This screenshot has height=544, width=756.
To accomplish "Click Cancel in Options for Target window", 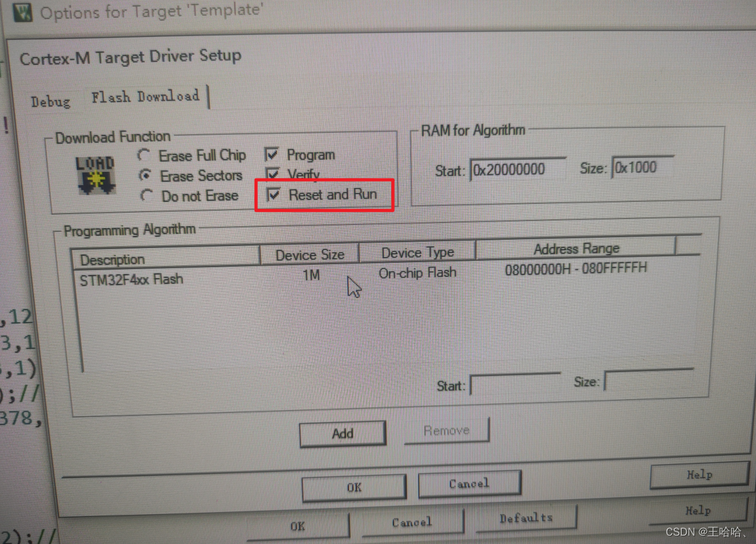I will click(x=412, y=522).
